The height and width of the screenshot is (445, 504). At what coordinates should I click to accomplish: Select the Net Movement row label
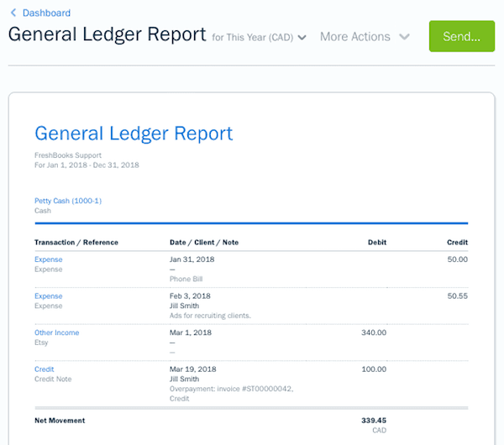[x=60, y=420]
